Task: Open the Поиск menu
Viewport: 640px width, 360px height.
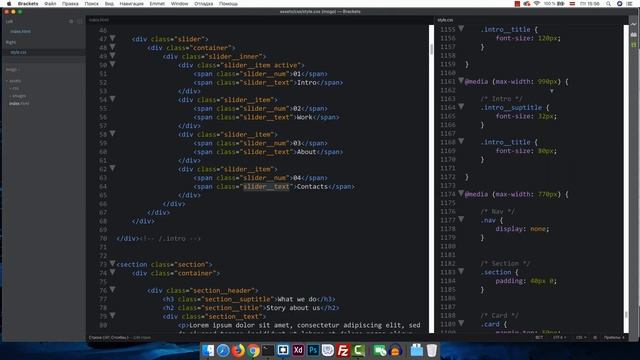Action: click(x=91, y=4)
